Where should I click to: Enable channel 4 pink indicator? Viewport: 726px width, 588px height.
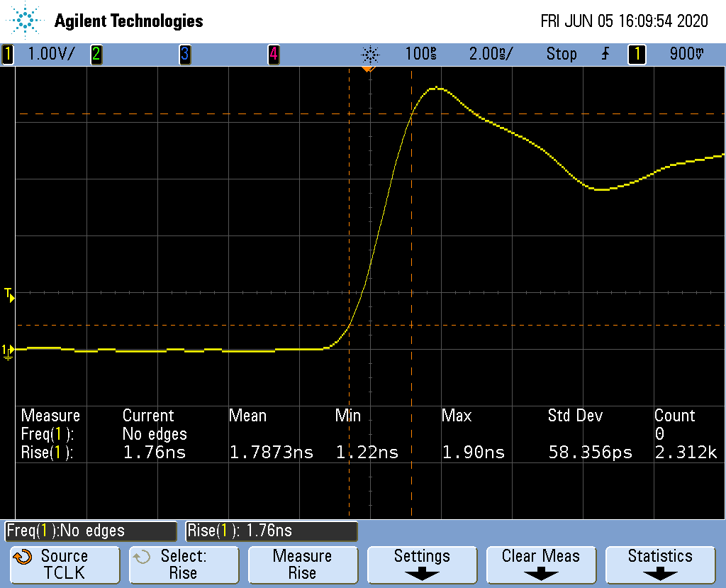(273, 55)
